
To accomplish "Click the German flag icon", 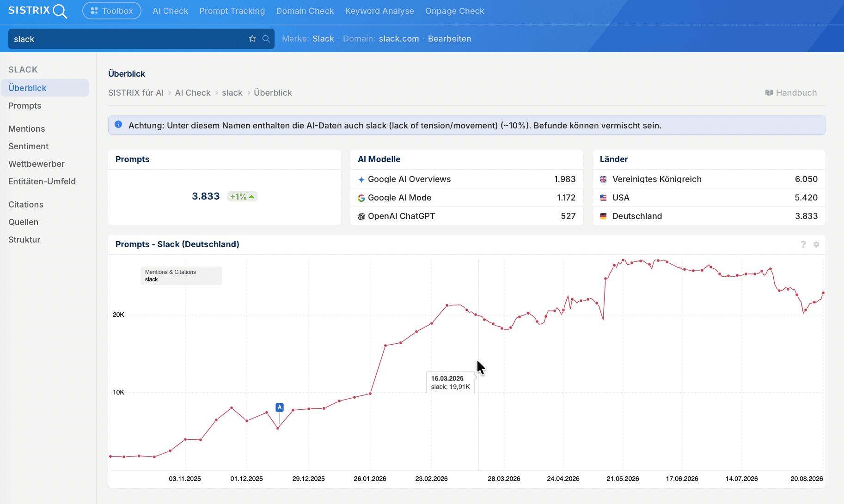I will [x=603, y=216].
